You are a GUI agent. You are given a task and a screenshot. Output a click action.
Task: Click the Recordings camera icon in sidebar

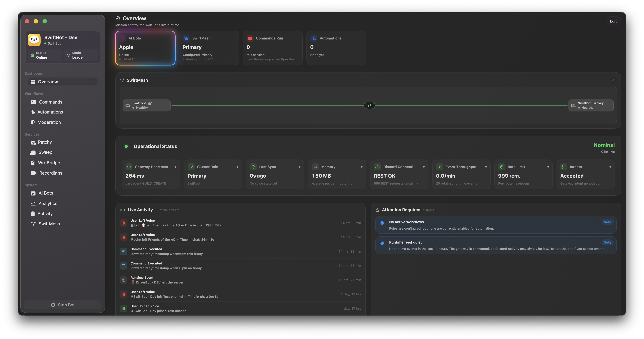33,173
